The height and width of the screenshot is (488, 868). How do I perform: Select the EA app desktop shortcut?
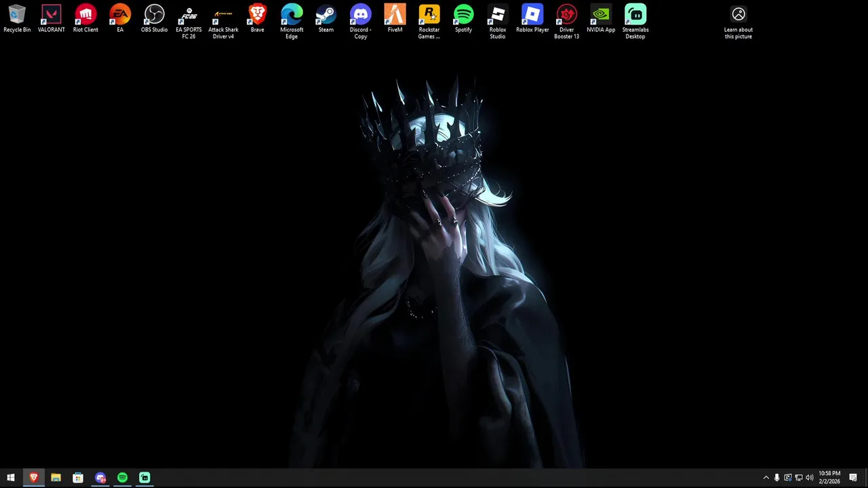(x=120, y=19)
